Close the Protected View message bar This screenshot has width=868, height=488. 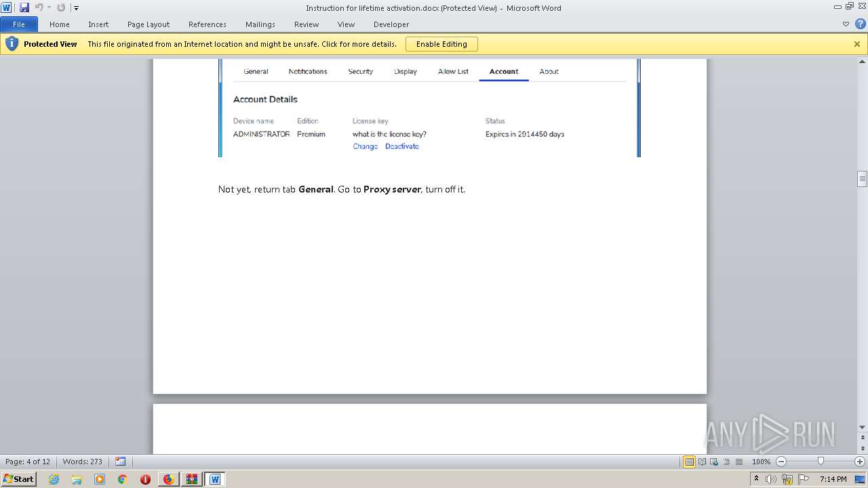[857, 44]
